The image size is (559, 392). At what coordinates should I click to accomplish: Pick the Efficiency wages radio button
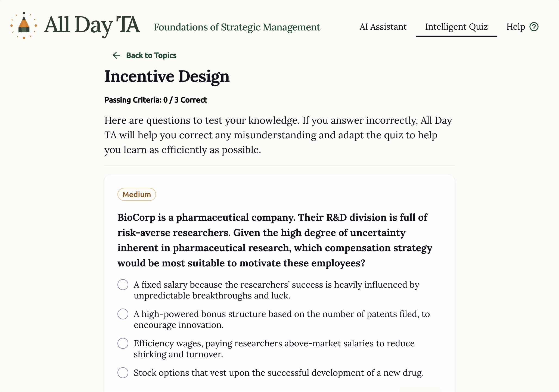[x=123, y=343]
